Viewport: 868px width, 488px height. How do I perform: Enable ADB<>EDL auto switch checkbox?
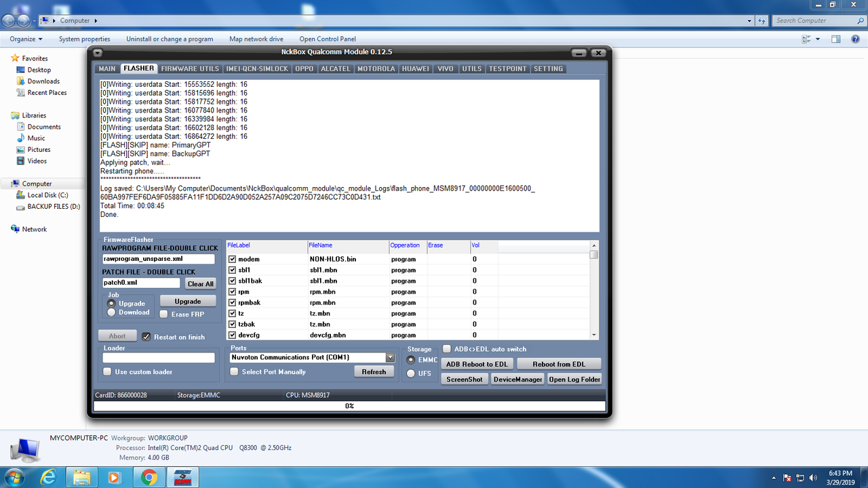[447, 348]
